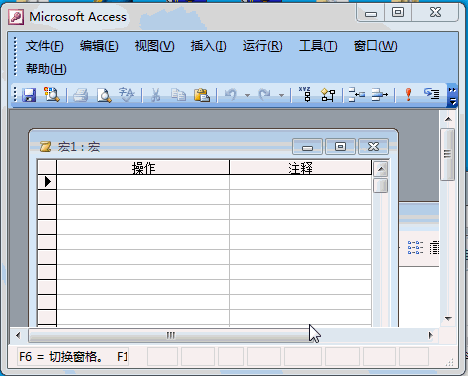Screen dimensions: 468x376
Task: Open the 文件(F) menu
Action: [45, 46]
